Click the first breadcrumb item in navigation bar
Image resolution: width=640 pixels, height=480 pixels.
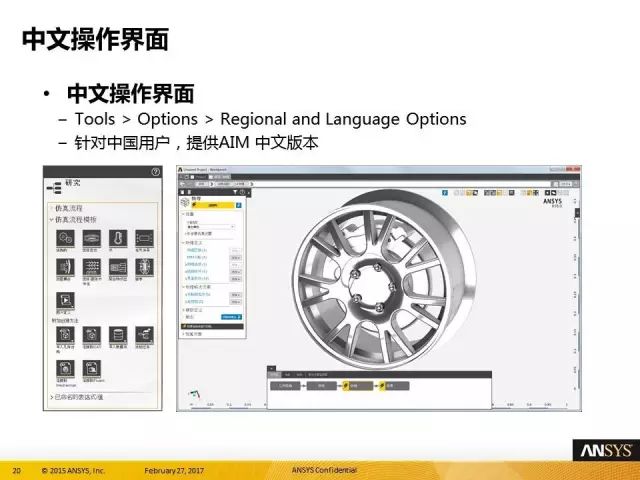click(x=201, y=184)
